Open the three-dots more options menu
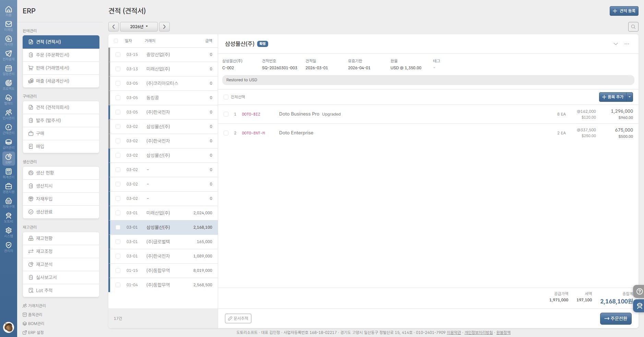The height and width of the screenshot is (337, 644). click(627, 44)
